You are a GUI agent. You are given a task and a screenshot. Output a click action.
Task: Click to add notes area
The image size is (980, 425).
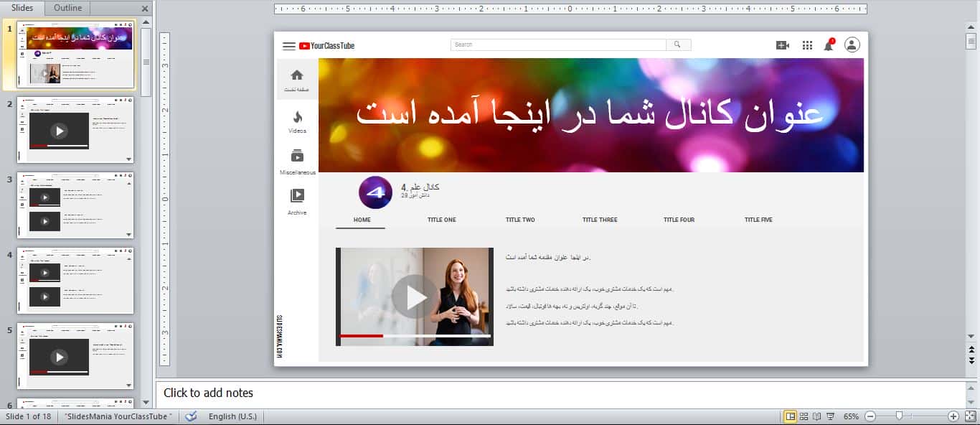tap(560, 393)
